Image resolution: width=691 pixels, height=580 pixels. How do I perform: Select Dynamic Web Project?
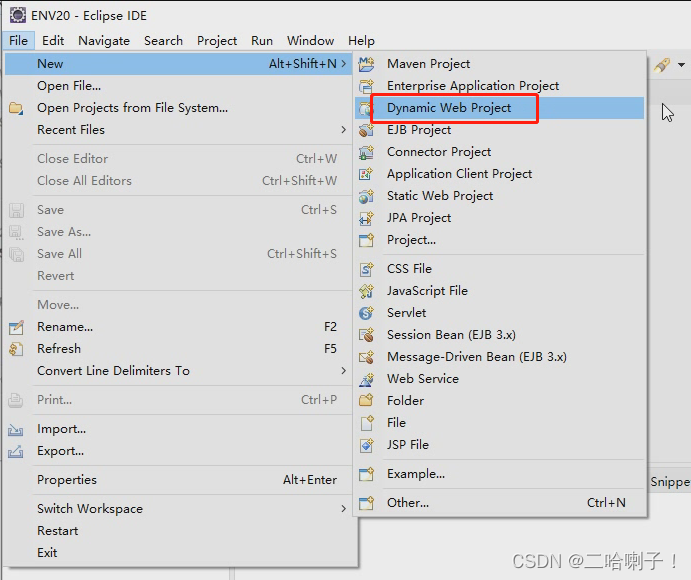[x=499, y=108]
